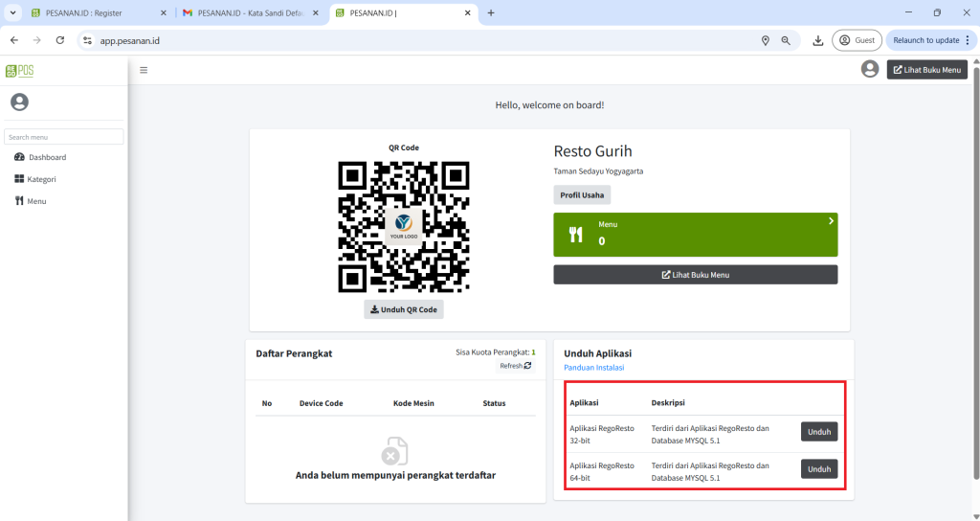Open Dashboard from the sidebar
The height and width of the screenshot is (521, 980).
point(47,157)
